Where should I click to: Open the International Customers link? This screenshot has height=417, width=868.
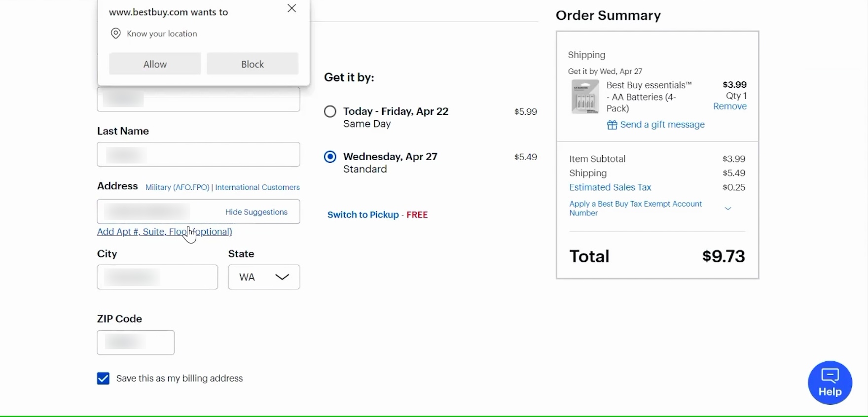[x=257, y=187]
